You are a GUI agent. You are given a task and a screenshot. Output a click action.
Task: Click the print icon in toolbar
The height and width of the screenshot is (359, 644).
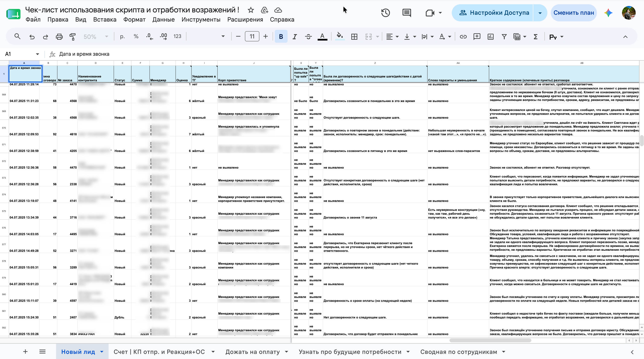(59, 36)
